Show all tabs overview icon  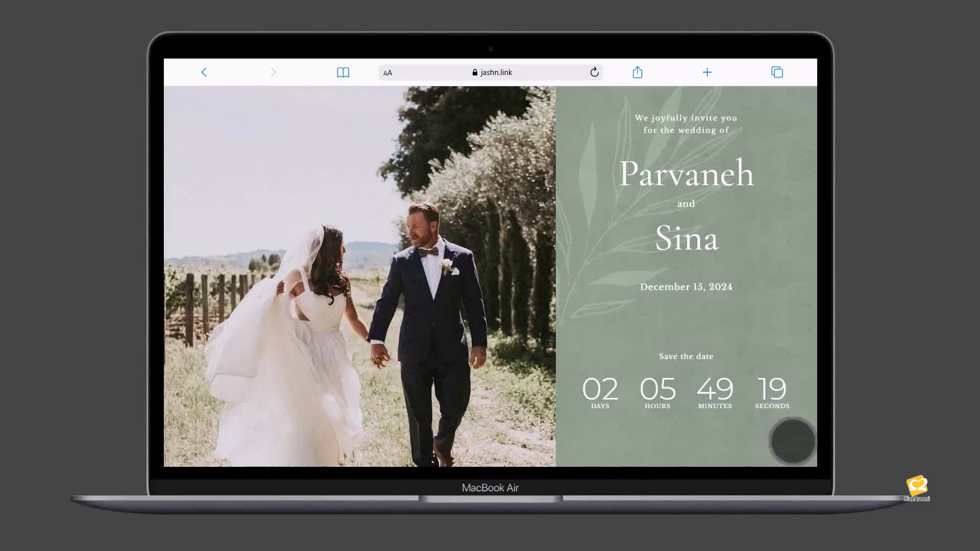tap(777, 72)
